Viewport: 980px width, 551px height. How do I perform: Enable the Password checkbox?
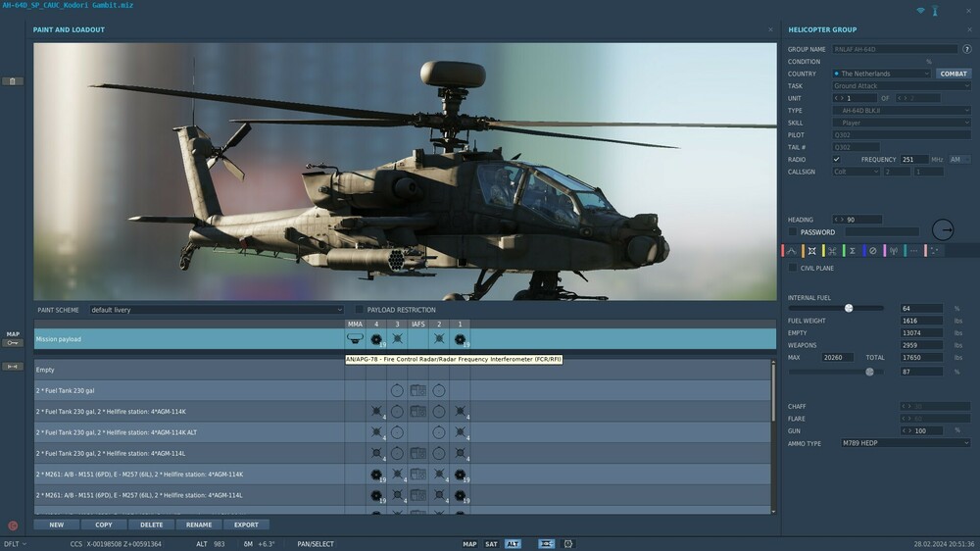793,232
